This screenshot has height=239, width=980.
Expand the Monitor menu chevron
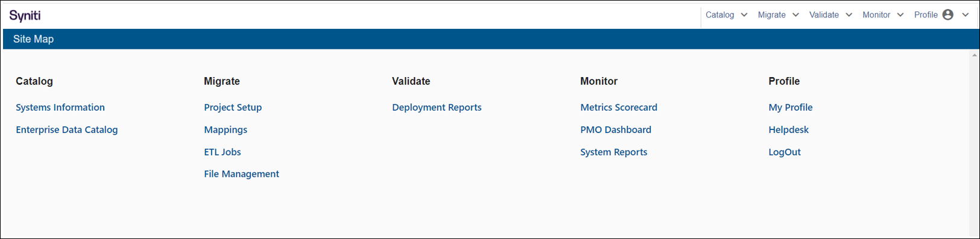900,15
